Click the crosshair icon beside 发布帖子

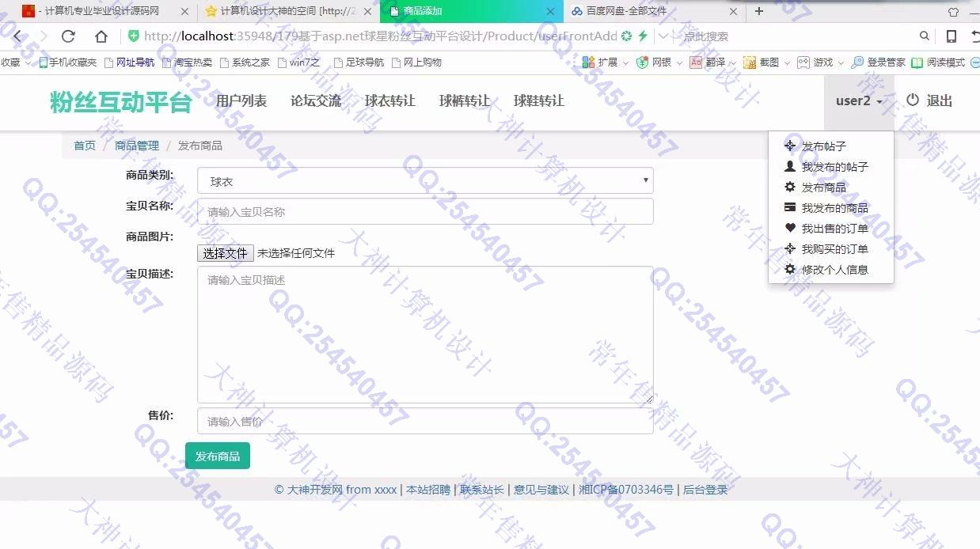pos(790,146)
